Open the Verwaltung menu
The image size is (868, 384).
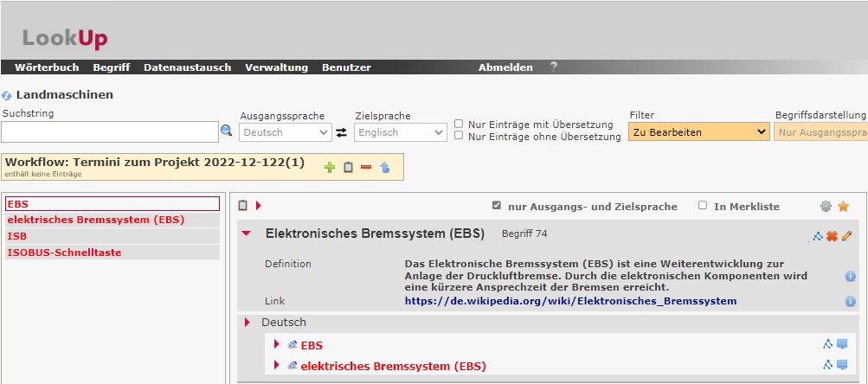coord(276,67)
